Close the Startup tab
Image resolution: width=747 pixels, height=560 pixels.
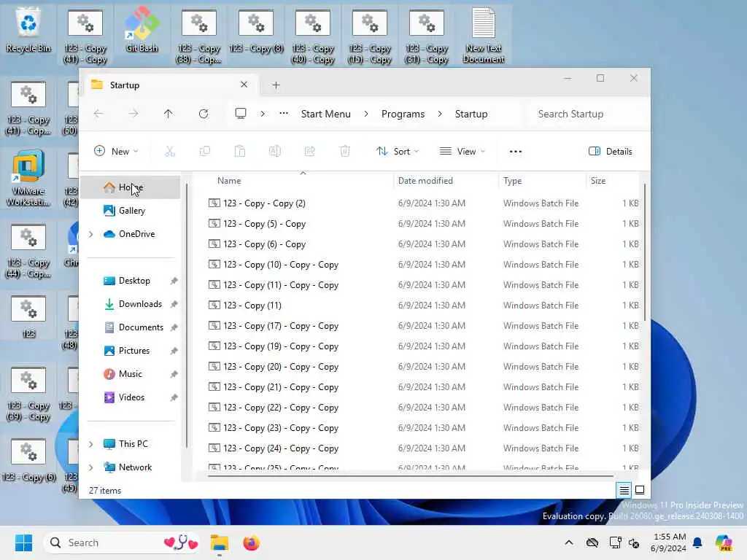244,85
